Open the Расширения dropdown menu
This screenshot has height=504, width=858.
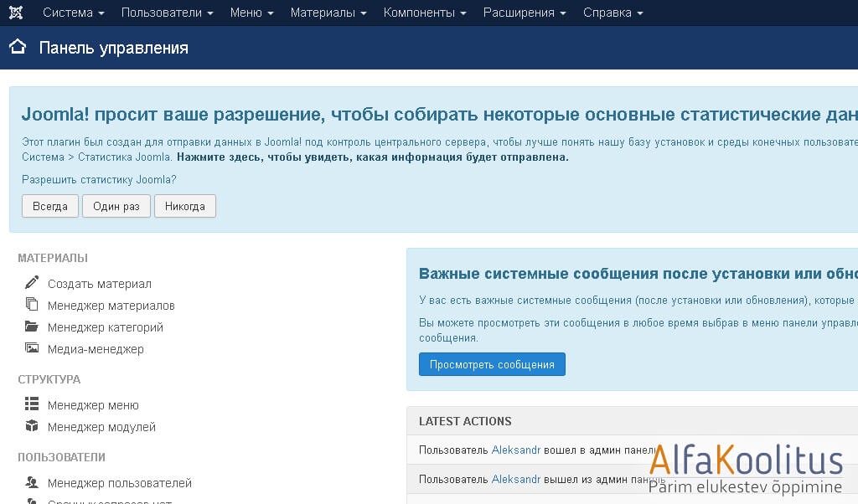pyautogui.click(x=525, y=13)
